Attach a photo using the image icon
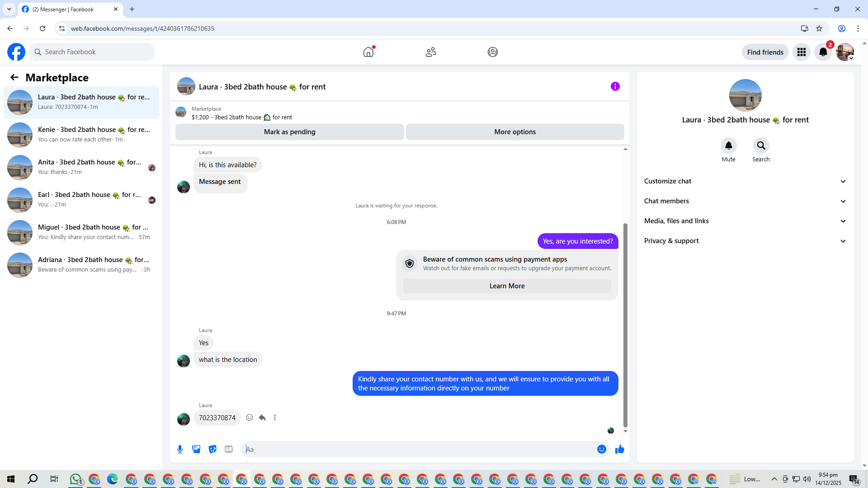 coord(196,449)
